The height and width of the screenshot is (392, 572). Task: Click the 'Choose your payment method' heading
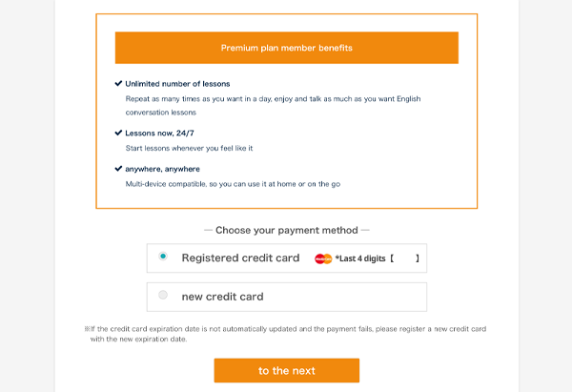(286, 230)
